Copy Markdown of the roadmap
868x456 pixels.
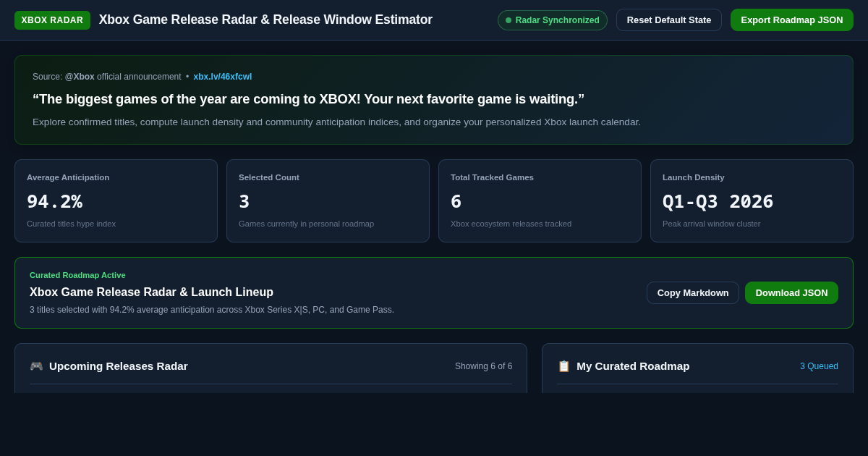(693, 292)
